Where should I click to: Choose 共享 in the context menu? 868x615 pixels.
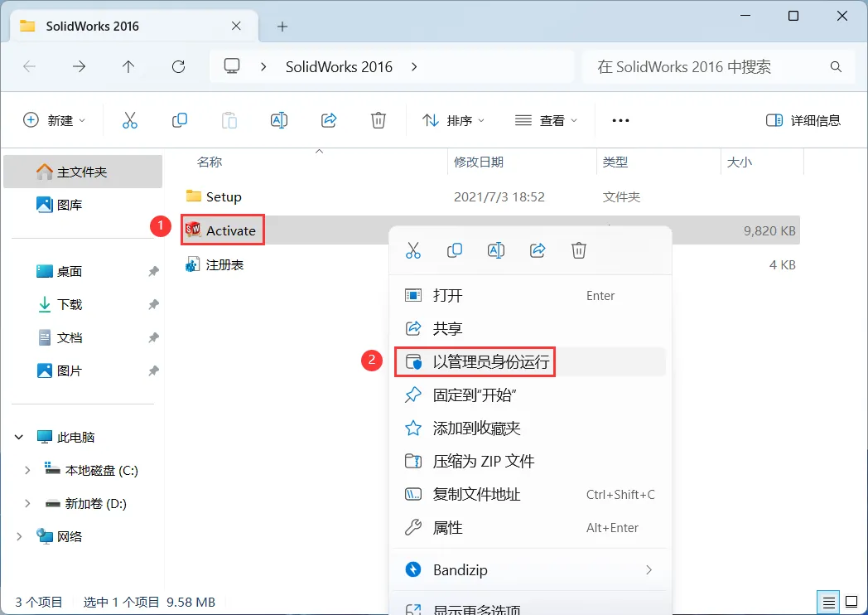[x=528, y=328]
